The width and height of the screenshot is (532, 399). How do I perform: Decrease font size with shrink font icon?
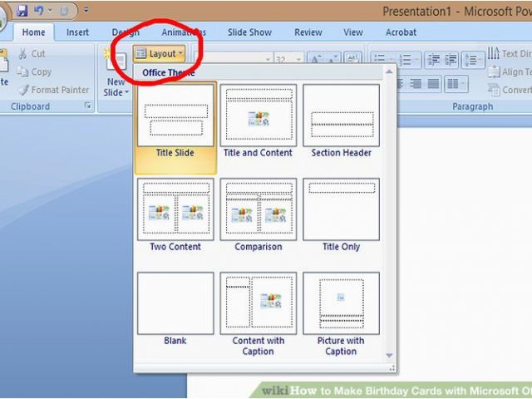332,59
